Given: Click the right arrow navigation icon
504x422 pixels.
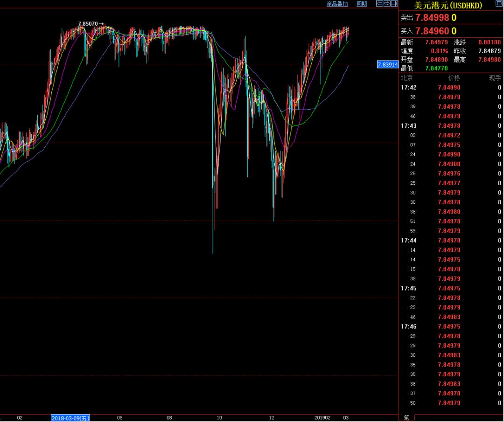Looking at the screenshot, I should 387,4.
